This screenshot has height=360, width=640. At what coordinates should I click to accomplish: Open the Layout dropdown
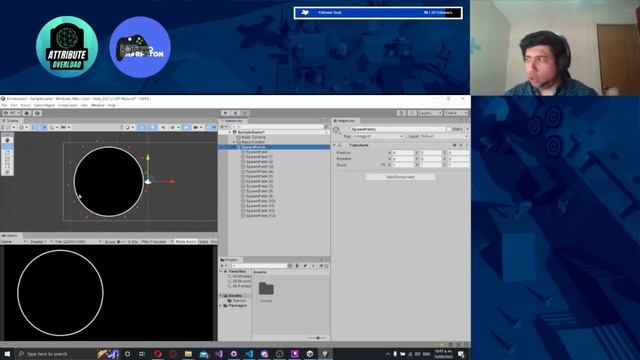456,113
